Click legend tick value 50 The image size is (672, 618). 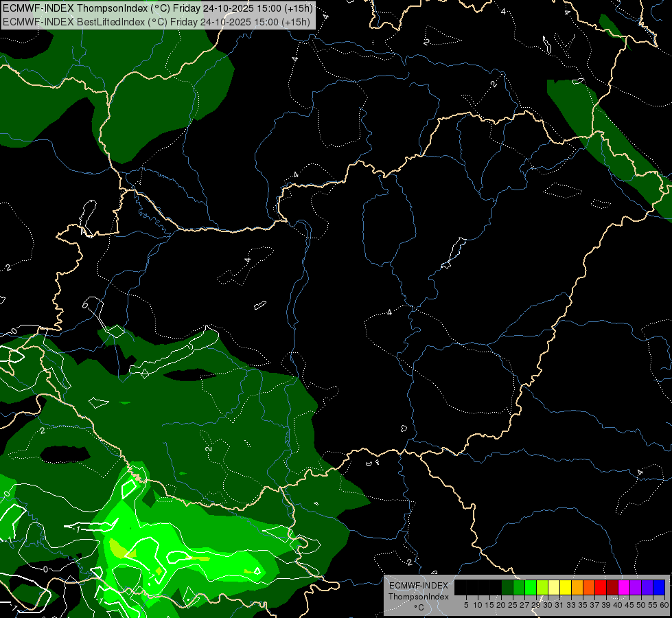pyautogui.click(x=641, y=605)
